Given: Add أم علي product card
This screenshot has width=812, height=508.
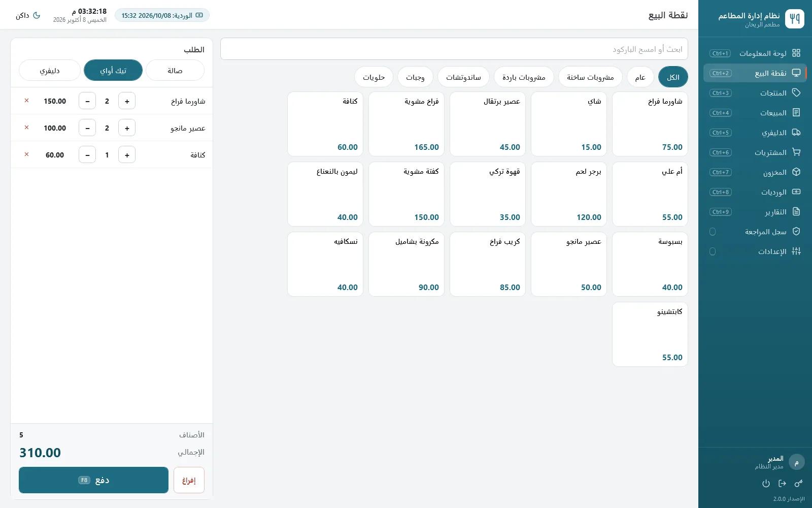Looking at the screenshot, I should (650, 194).
